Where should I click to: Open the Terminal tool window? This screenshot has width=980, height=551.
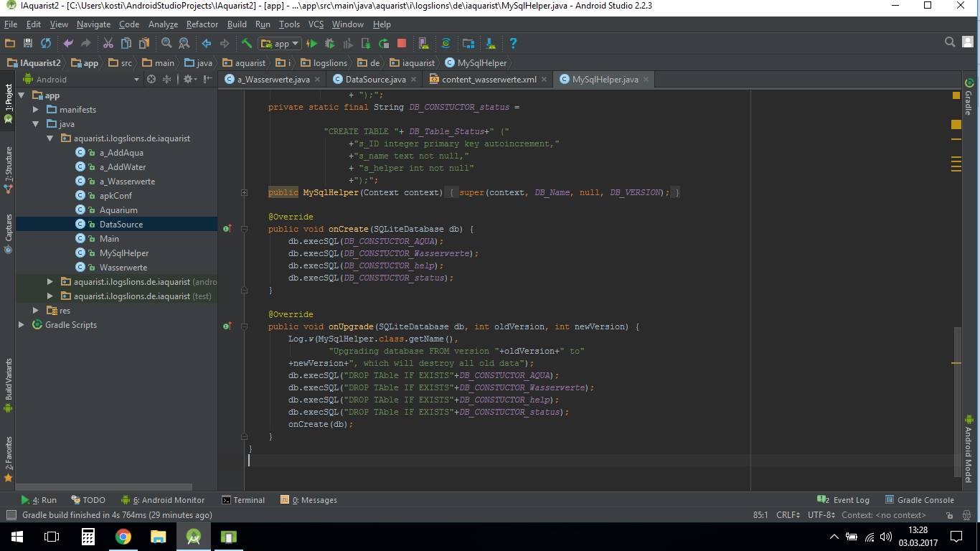click(x=243, y=500)
